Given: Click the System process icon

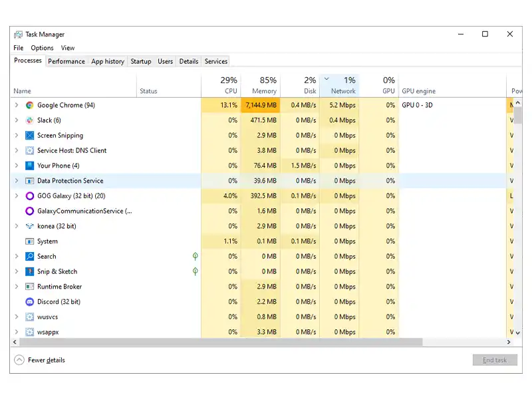Looking at the screenshot, I should pyautogui.click(x=29, y=241).
